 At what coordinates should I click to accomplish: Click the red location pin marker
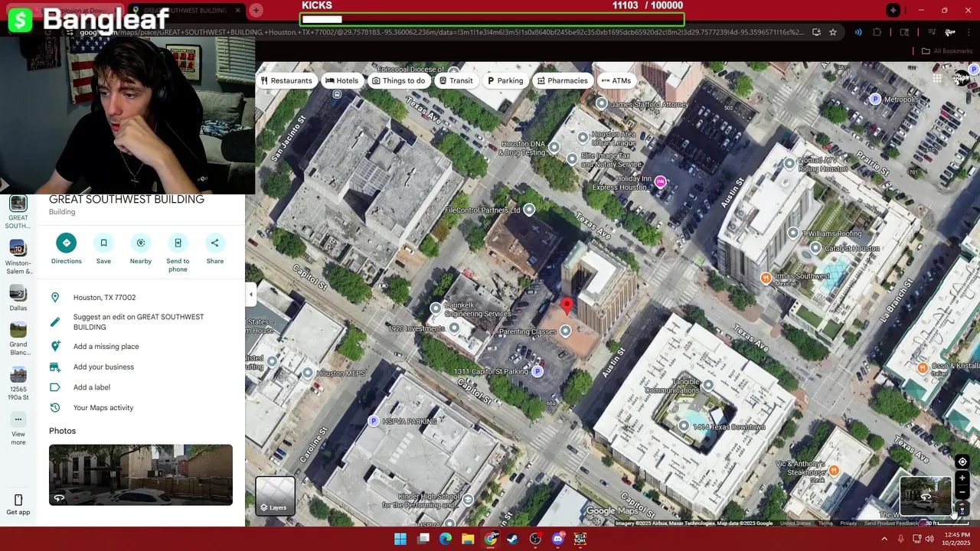(567, 306)
